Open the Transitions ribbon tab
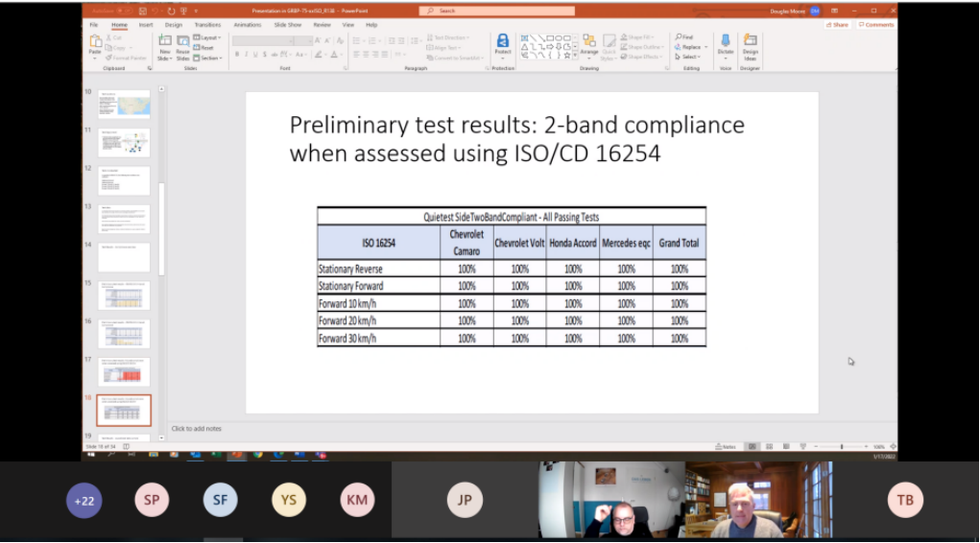This screenshot has width=980, height=543. [207, 25]
